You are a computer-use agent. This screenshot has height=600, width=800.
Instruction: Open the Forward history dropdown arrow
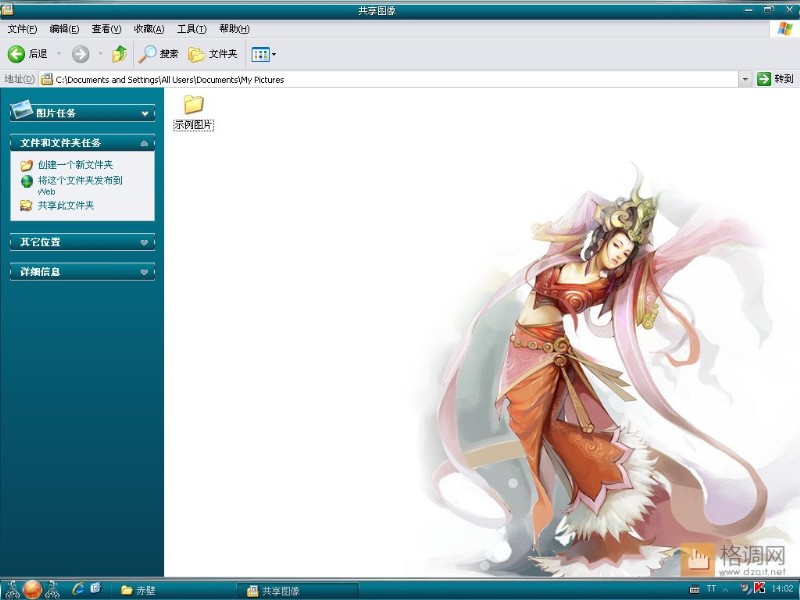[101, 54]
